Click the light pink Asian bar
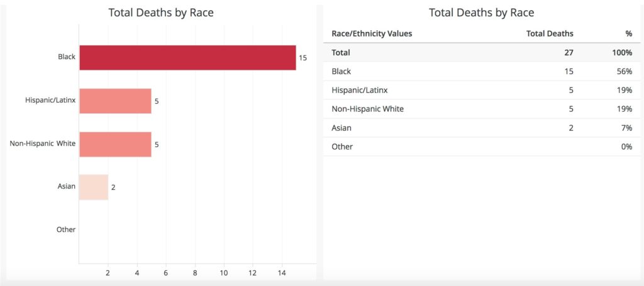Viewport: 644px width, 286px height. [x=94, y=187]
